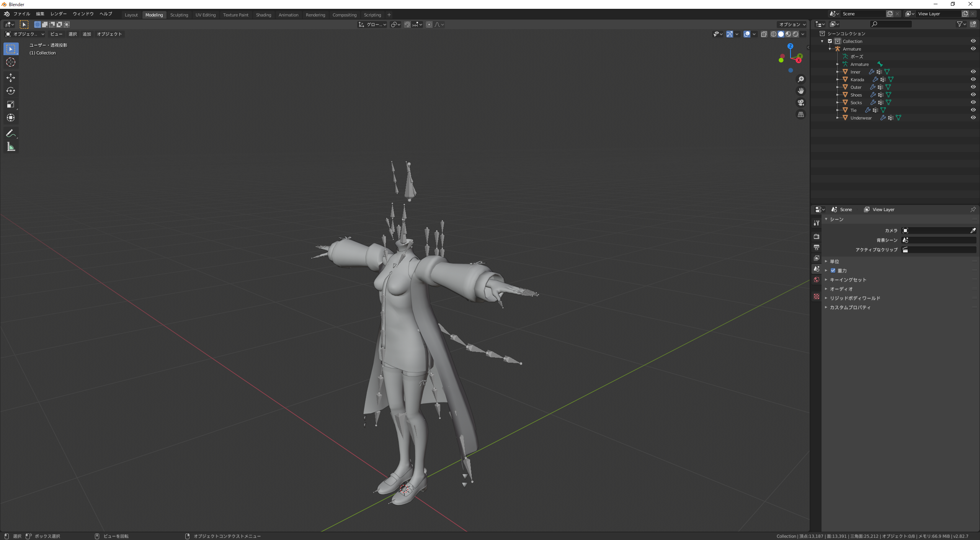
Task: Switch to the Shading workspace tab
Action: [x=263, y=15]
